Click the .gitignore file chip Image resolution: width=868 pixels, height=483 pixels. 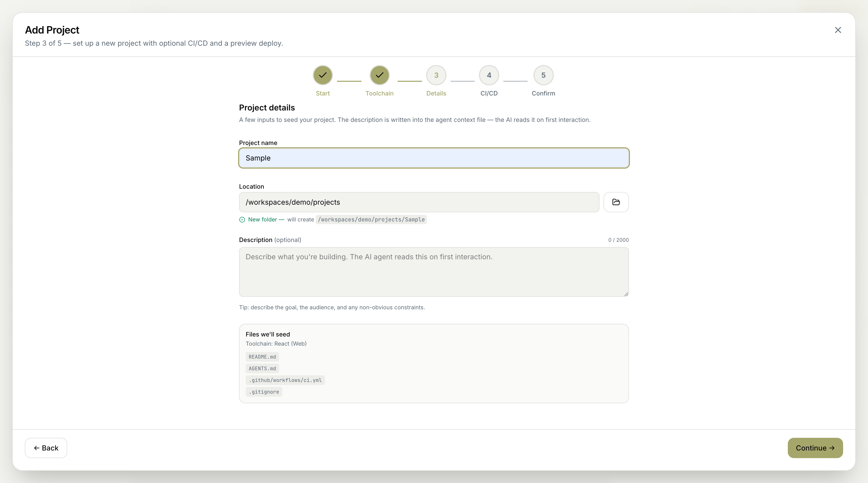coord(264,392)
